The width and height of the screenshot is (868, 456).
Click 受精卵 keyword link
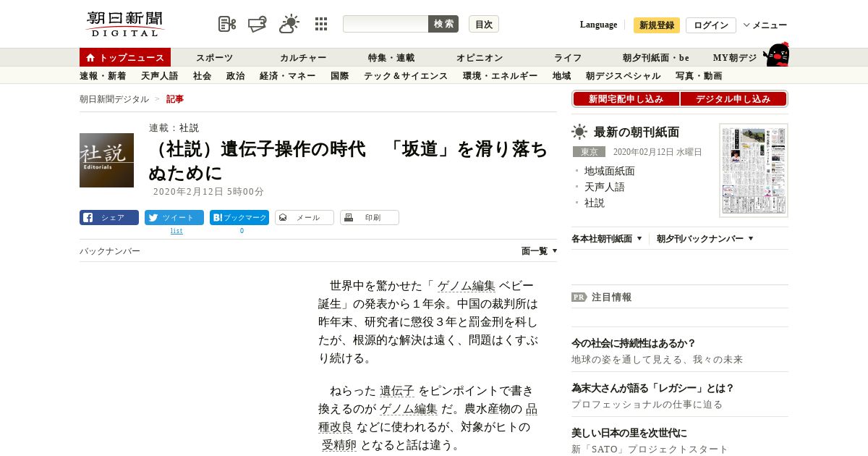pos(339,445)
